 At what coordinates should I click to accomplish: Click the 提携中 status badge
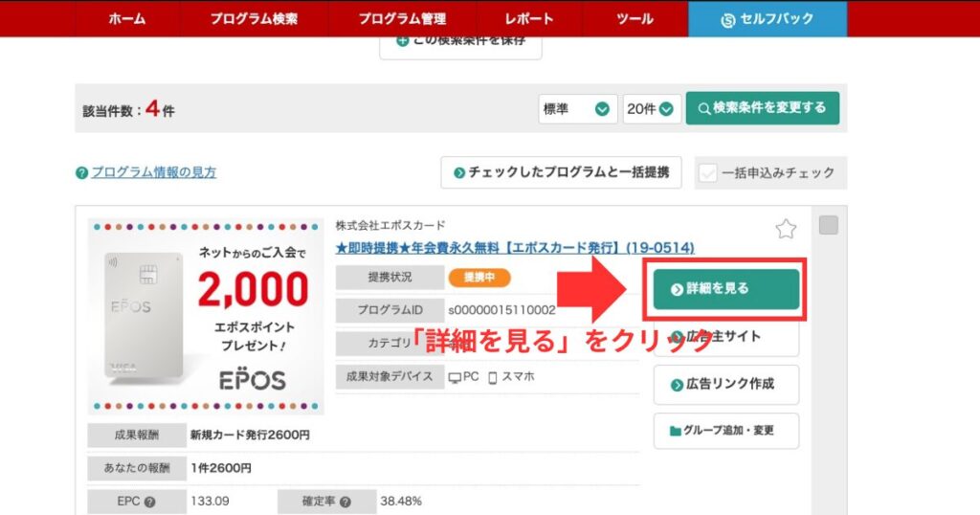(479, 278)
